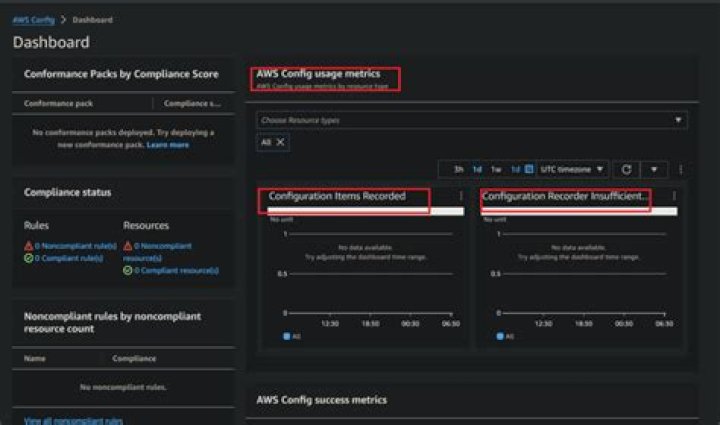Image resolution: width=720 pixels, height=425 pixels.
Task: Open the Learn more link for conformance packs
Action: 168,145
